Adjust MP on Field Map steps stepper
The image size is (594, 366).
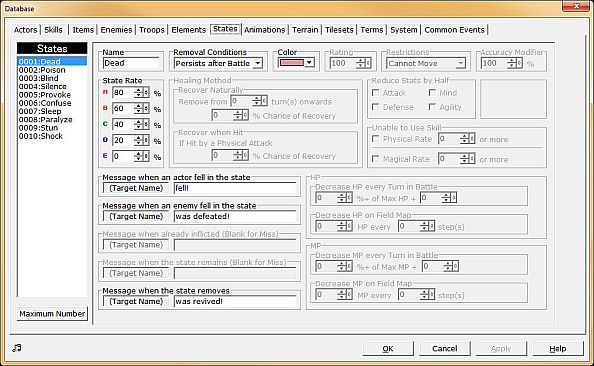coord(427,294)
